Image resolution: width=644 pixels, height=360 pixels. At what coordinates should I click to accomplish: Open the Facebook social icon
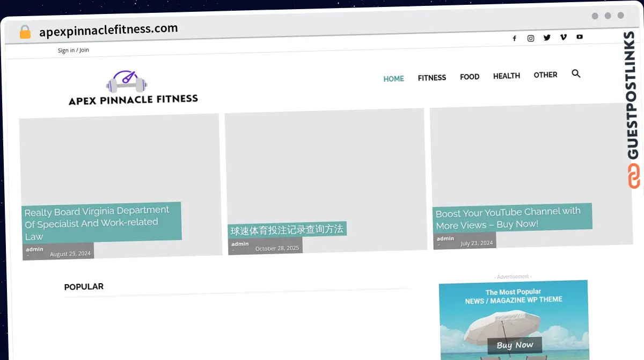point(514,39)
